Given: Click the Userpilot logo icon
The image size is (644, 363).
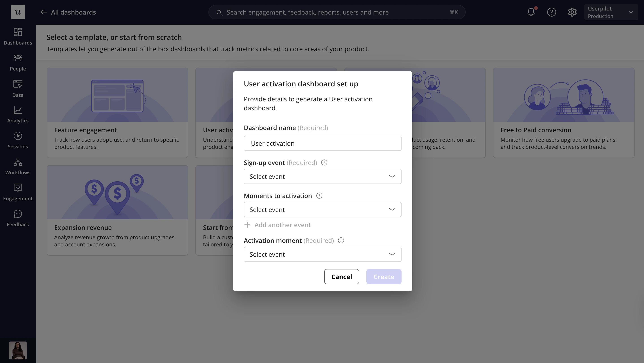Looking at the screenshot, I should 18,12.
